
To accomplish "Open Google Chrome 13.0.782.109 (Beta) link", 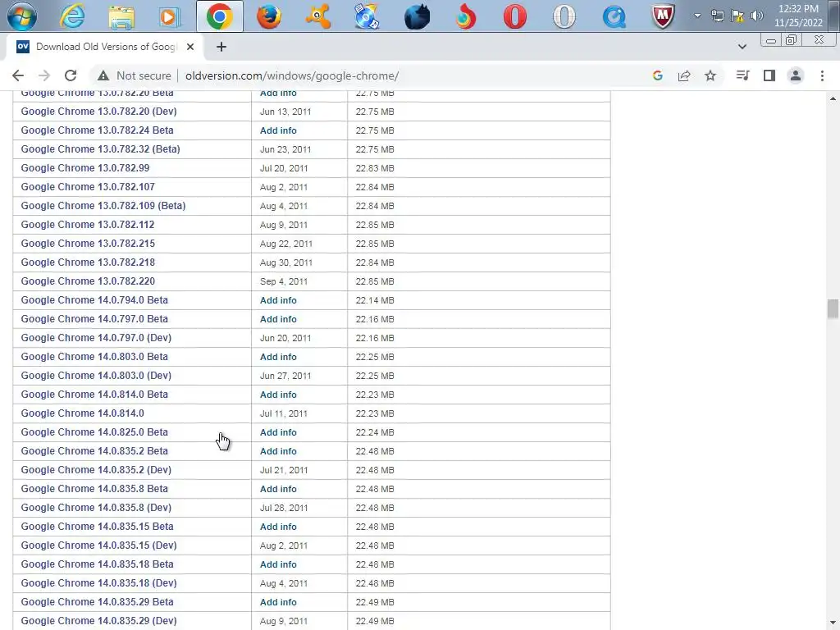I will (x=103, y=206).
